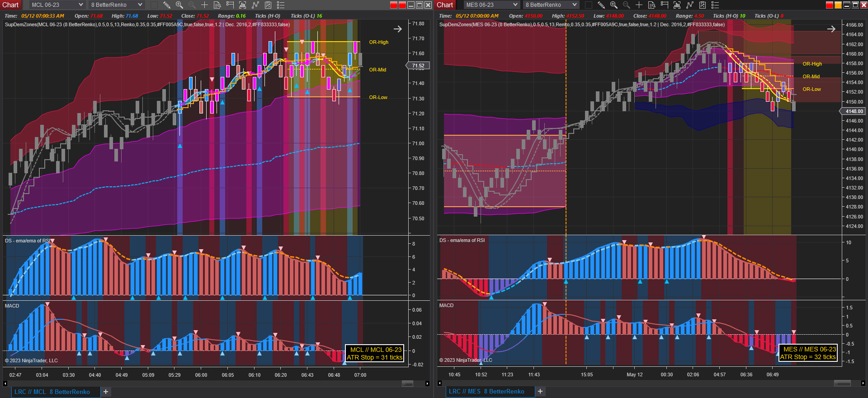Zoom in on the MCL chart
868x398 pixels.
(x=179, y=5)
